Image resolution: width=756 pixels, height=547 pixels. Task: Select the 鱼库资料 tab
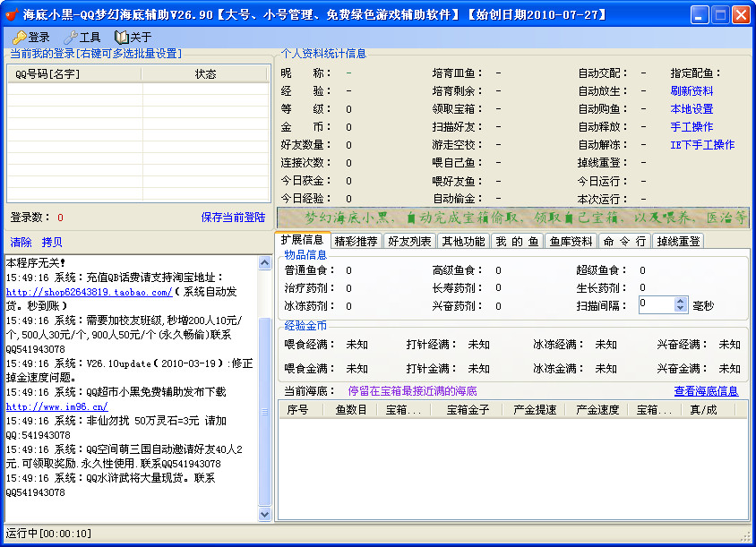(571, 242)
